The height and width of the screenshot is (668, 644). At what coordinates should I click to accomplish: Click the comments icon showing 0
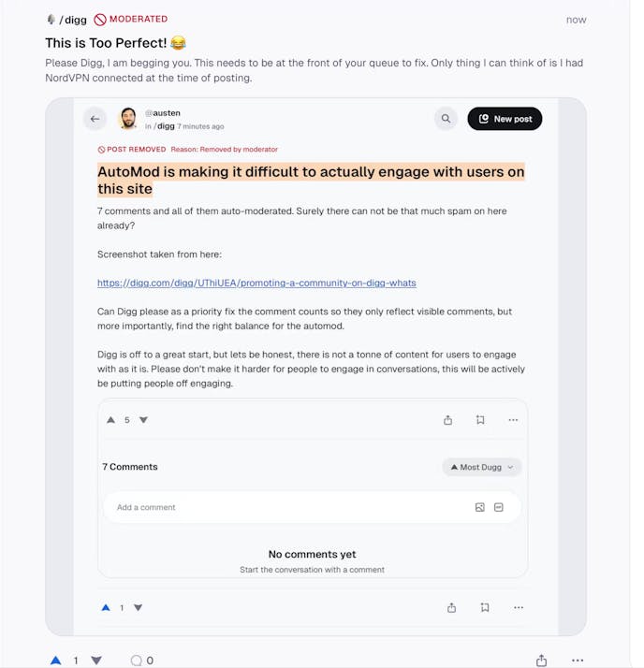(x=137, y=661)
